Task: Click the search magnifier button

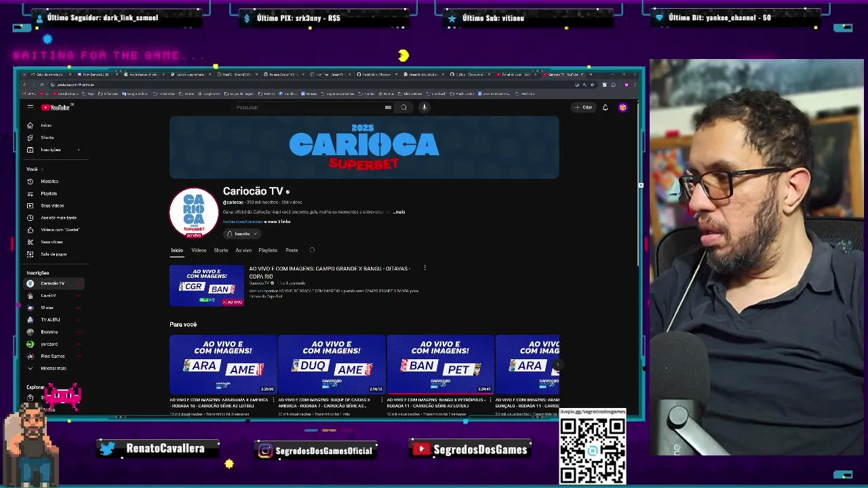Action: tap(403, 107)
